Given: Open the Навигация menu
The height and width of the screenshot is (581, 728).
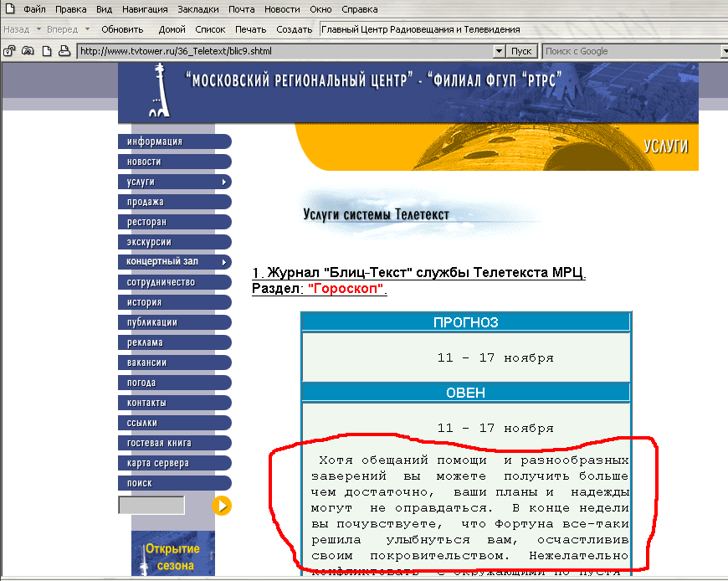Looking at the screenshot, I should [145, 9].
